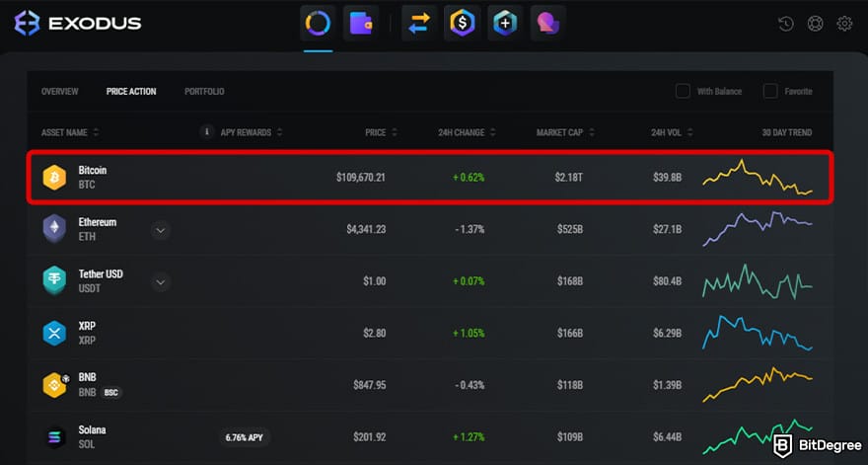Image resolution: width=868 pixels, height=465 pixels.
Task: Click BNB's 30 day trend chart
Action: coord(758,385)
